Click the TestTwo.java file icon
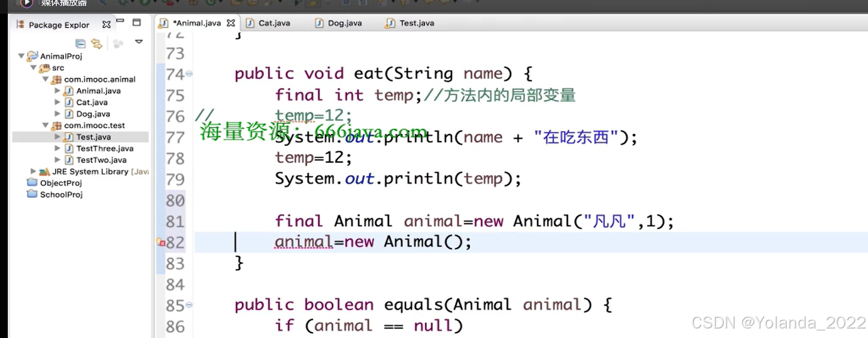868x338 pixels. pos(69,160)
